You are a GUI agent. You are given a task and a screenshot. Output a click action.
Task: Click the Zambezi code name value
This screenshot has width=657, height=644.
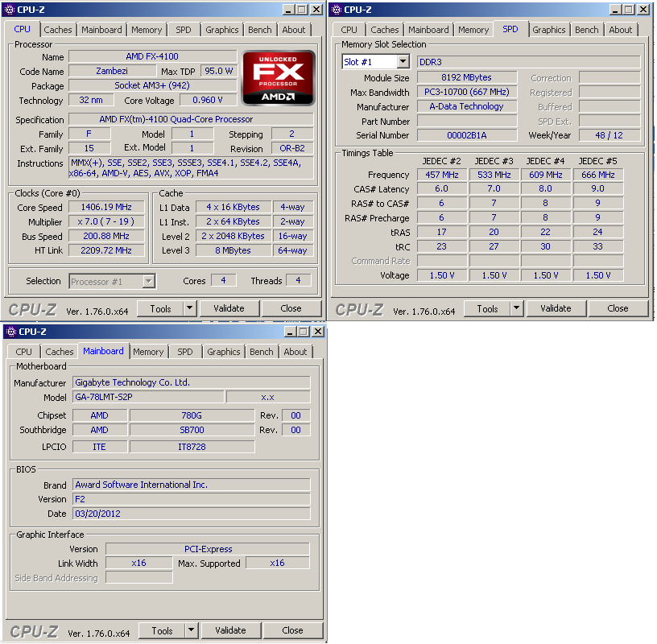click(112, 71)
